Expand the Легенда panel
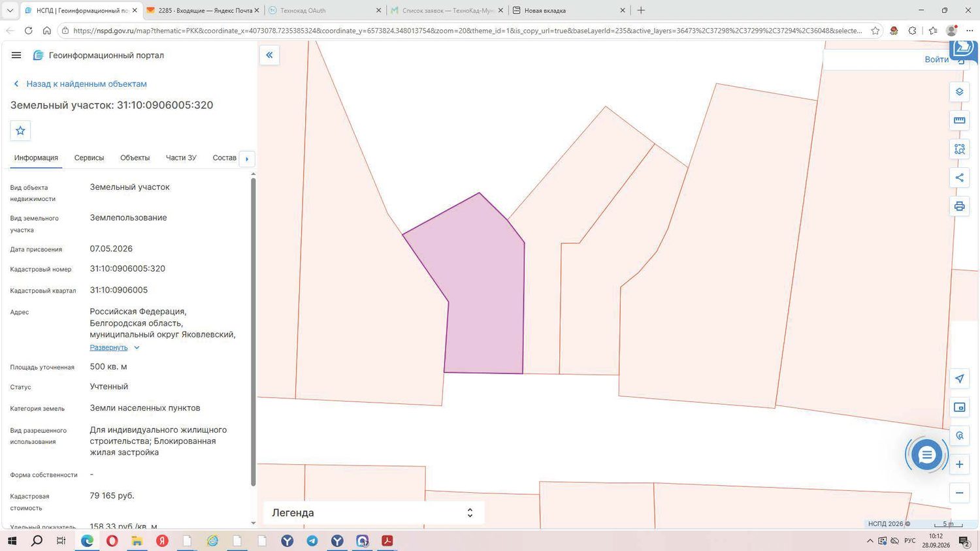The width and height of the screenshot is (980, 551). click(374, 512)
